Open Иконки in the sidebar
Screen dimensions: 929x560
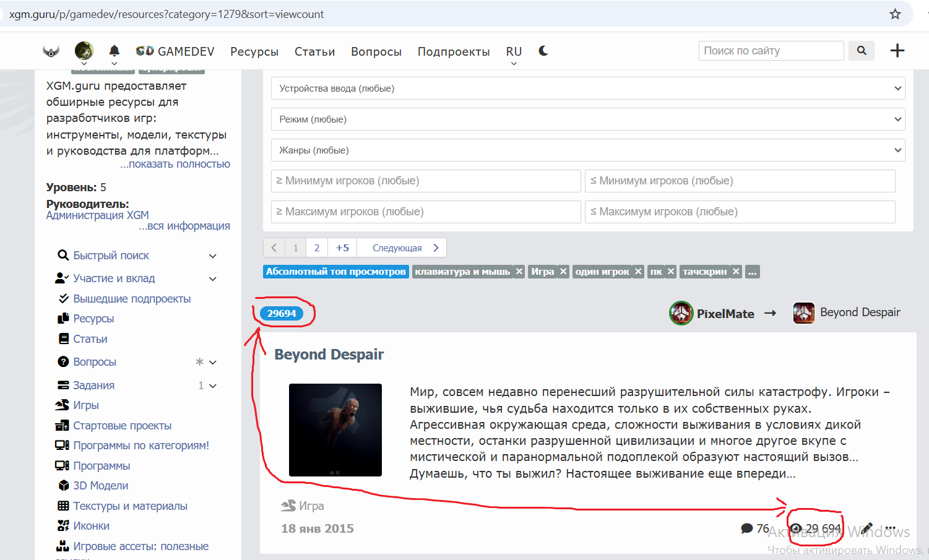(91, 526)
